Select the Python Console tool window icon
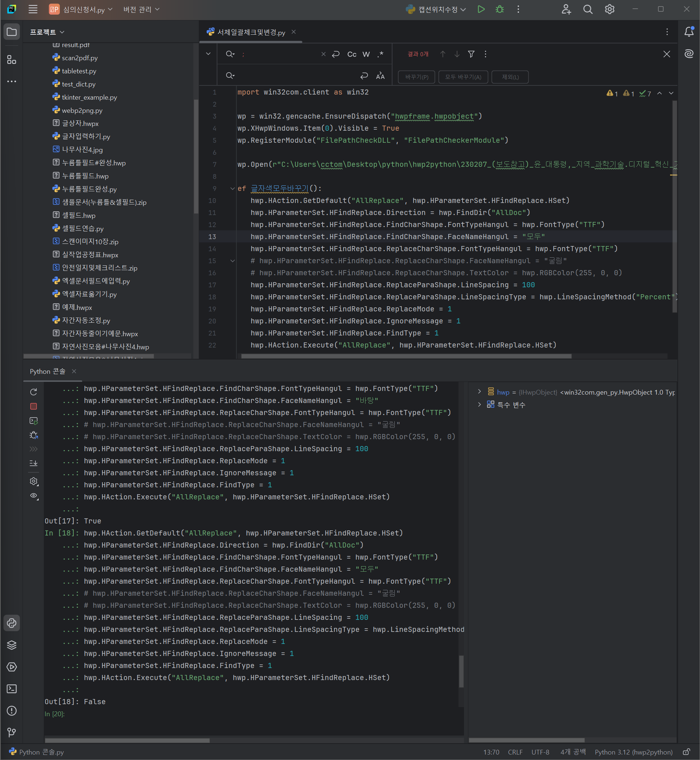Screen dimensions: 700x760 [12, 623]
